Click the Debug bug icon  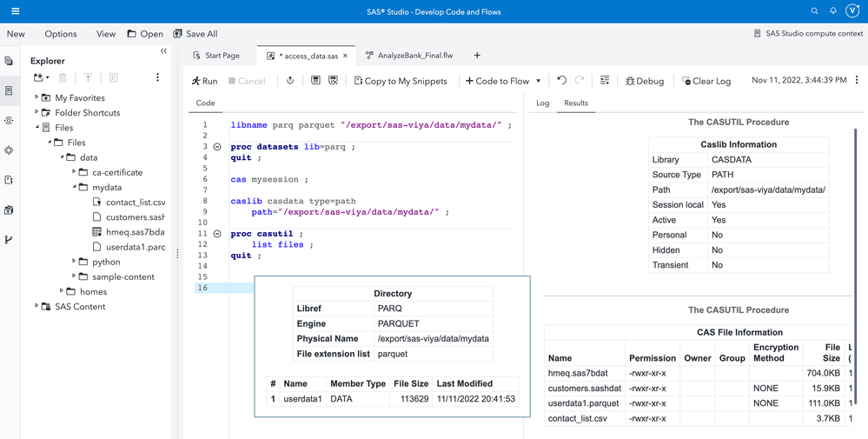[644, 81]
